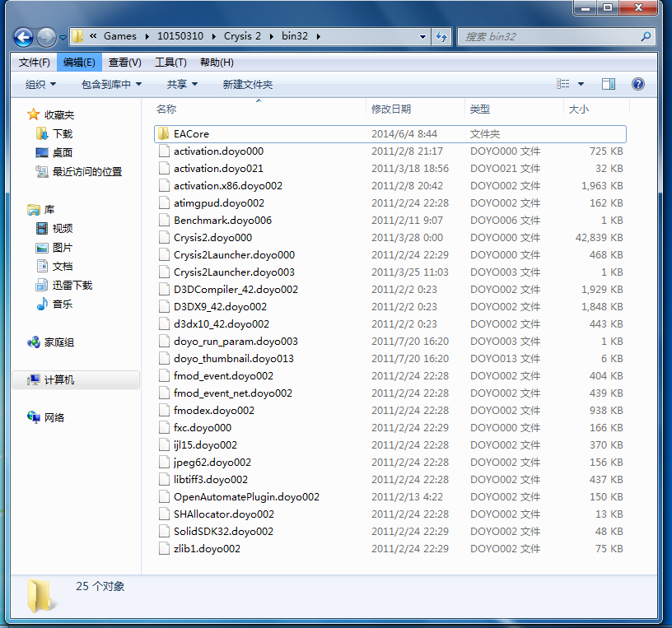Select the 迅雷下载 library
Viewport: 672px width, 628px height.
tap(72, 286)
